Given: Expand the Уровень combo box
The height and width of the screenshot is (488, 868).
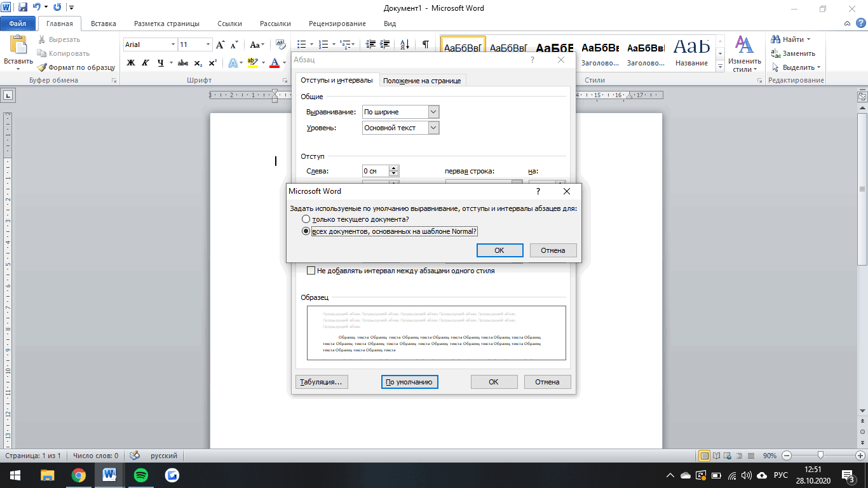Looking at the screenshot, I should pyautogui.click(x=433, y=128).
